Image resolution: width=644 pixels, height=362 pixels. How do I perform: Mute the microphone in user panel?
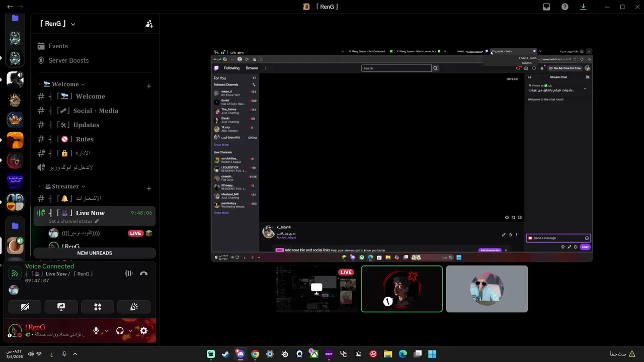tap(96, 331)
